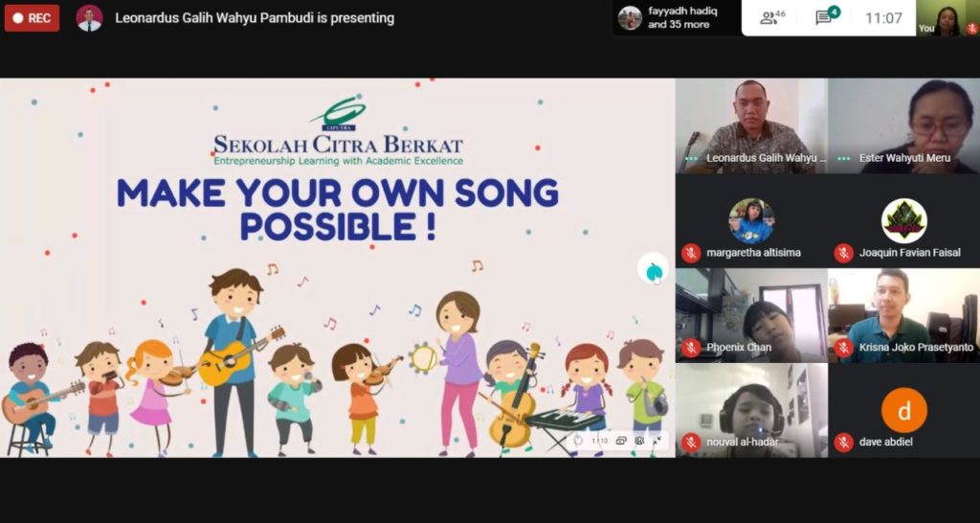This screenshot has height=523, width=980.
Task: Click the audience icon in slide toolbar
Action: 639,441
